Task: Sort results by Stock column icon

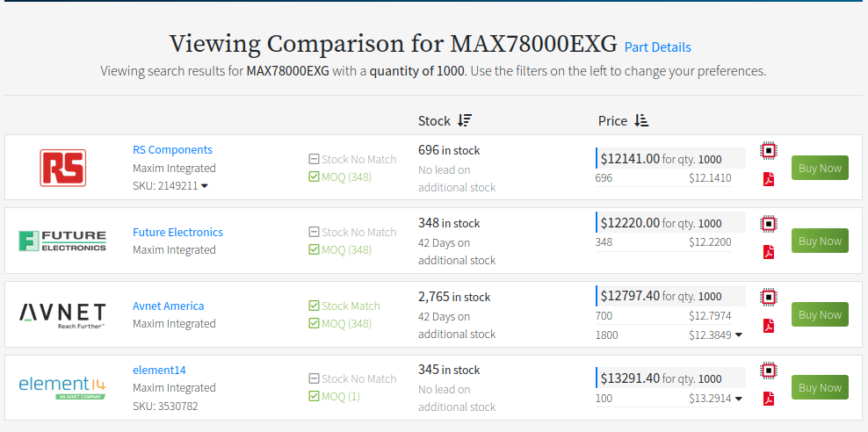Action: (x=465, y=120)
